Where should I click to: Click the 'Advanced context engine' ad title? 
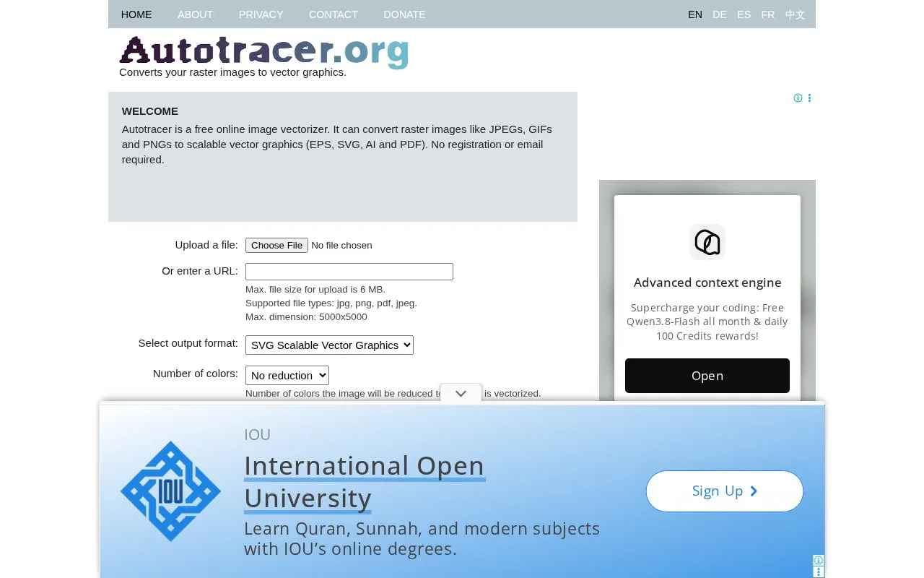707,282
